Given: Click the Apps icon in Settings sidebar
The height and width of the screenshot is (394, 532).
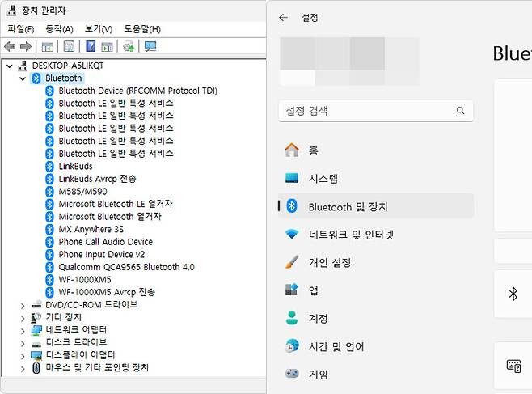Looking at the screenshot, I should 291,290.
